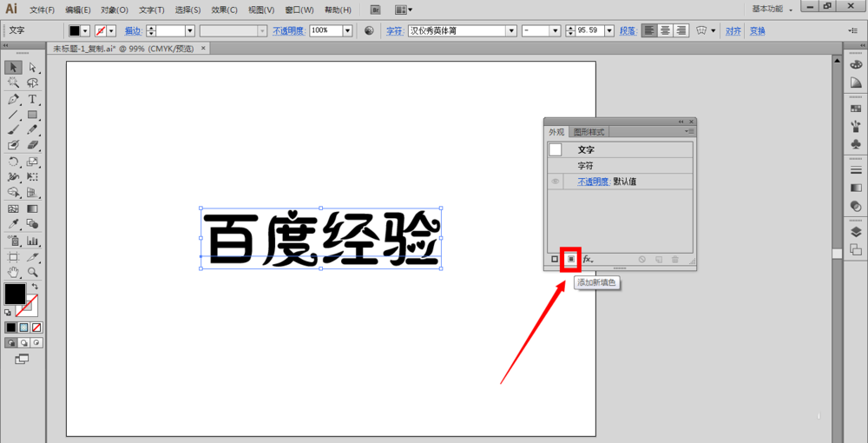Select the Gradient tool in toolbox

tap(33, 208)
